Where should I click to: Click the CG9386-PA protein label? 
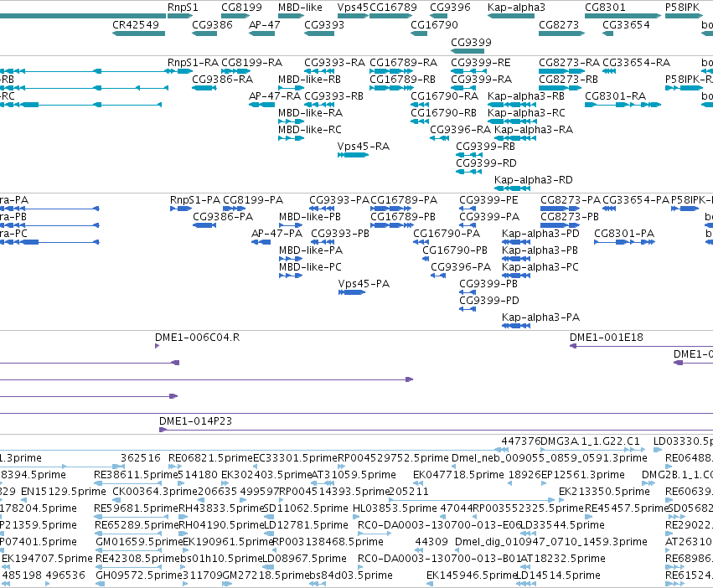coord(223,217)
